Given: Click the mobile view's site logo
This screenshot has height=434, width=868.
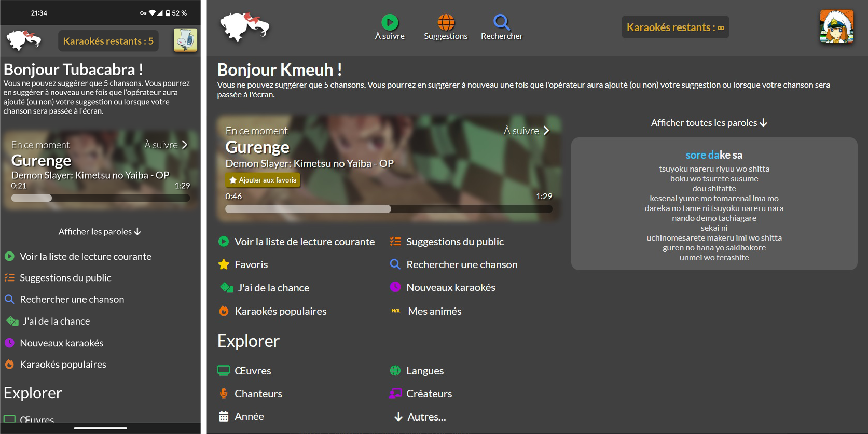Looking at the screenshot, I should pyautogui.click(x=23, y=40).
